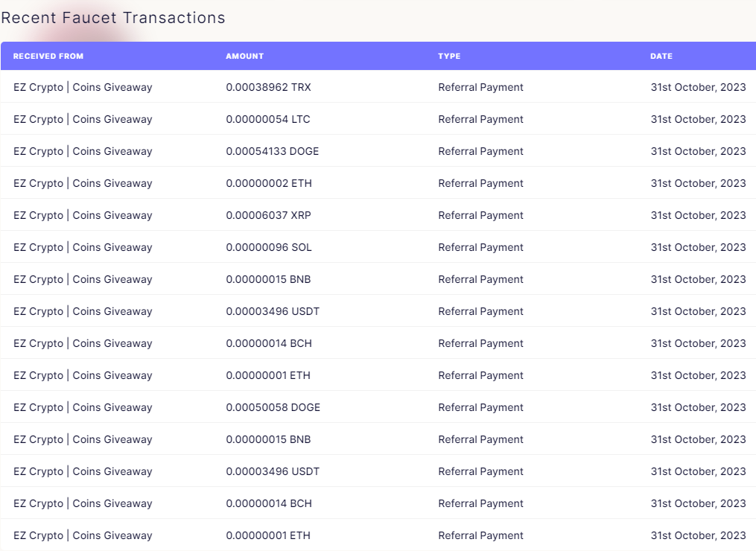Click the TYPE column header

(449, 56)
